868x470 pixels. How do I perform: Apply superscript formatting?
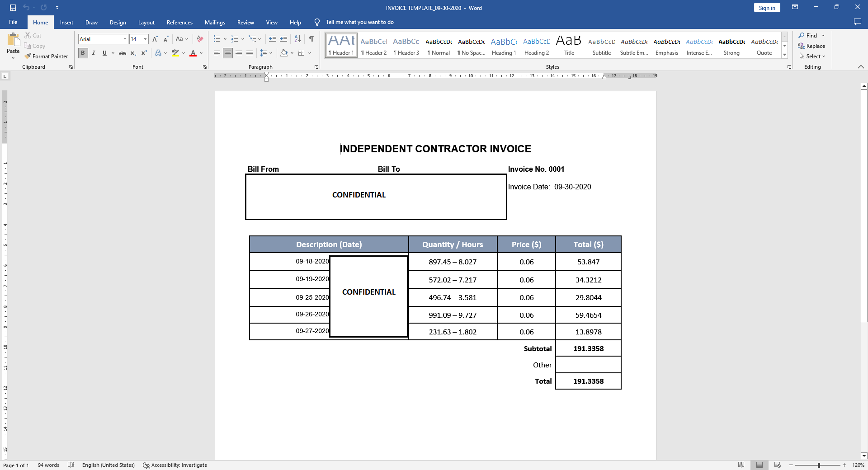coord(144,53)
